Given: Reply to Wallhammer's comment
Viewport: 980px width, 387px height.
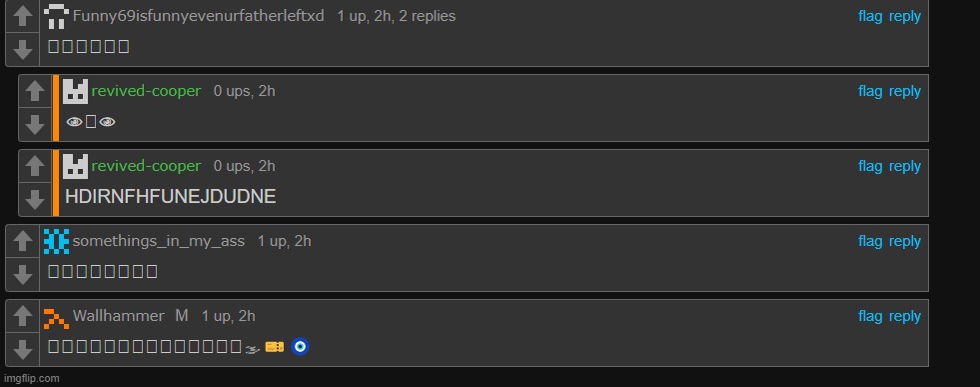Looking at the screenshot, I should tap(904, 316).
